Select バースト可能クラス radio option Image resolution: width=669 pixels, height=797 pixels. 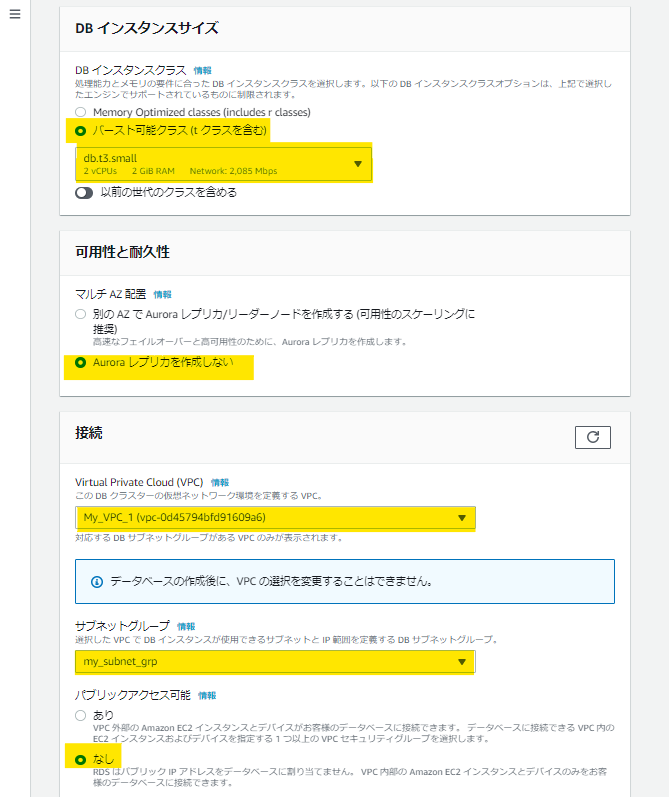pos(80,131)
